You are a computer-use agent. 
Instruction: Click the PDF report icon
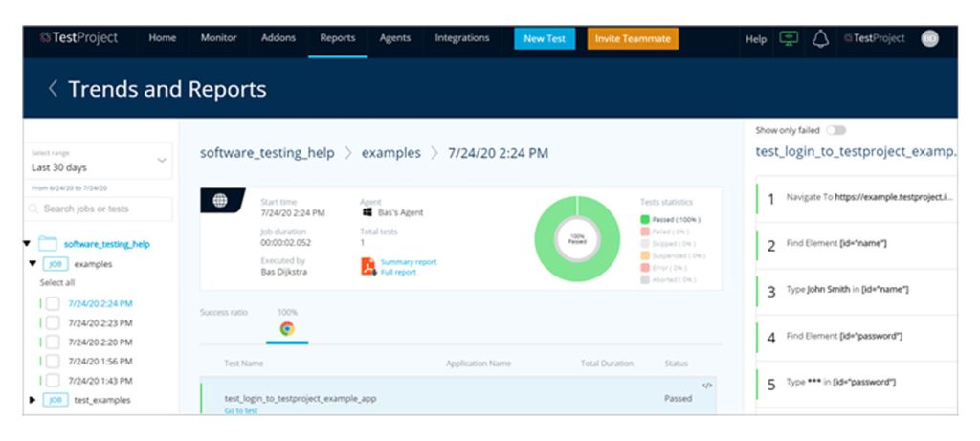(x=368, y=266)
